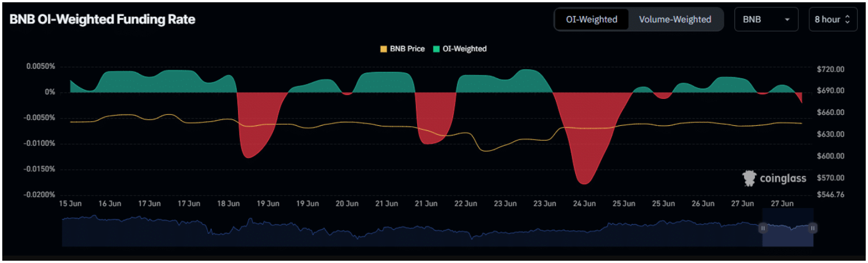Toggle the BNB Price legend series

(402, 49)
